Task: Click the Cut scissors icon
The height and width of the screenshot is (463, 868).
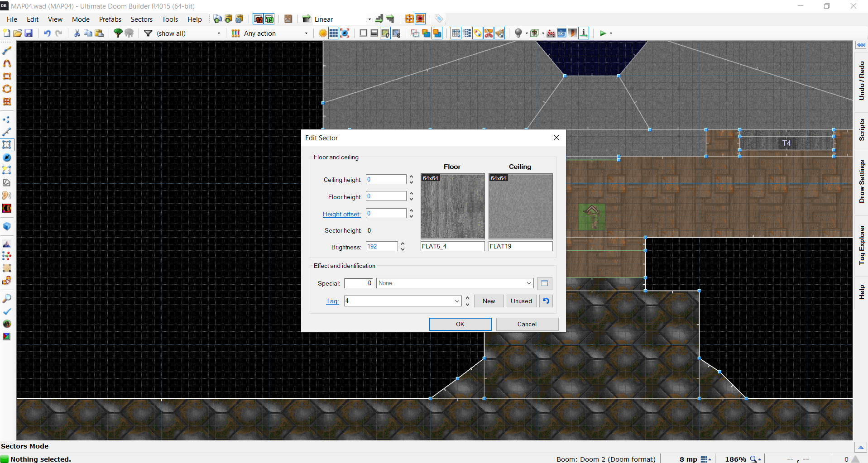Action: pos(77,33)
